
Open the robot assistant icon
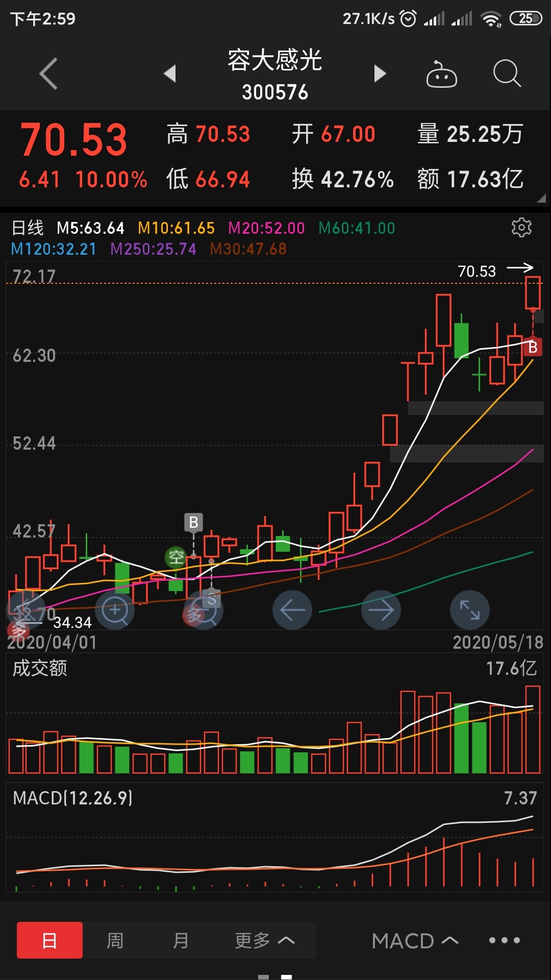[441, 75]
